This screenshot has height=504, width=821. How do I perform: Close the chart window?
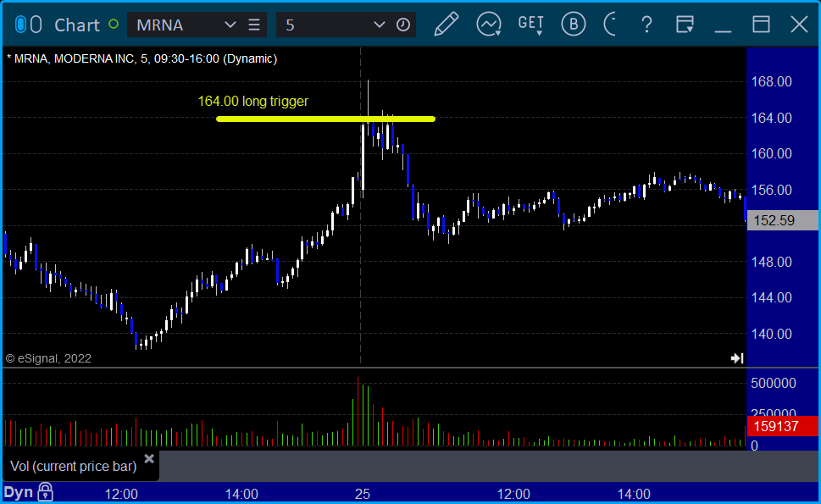coord(799,25)
